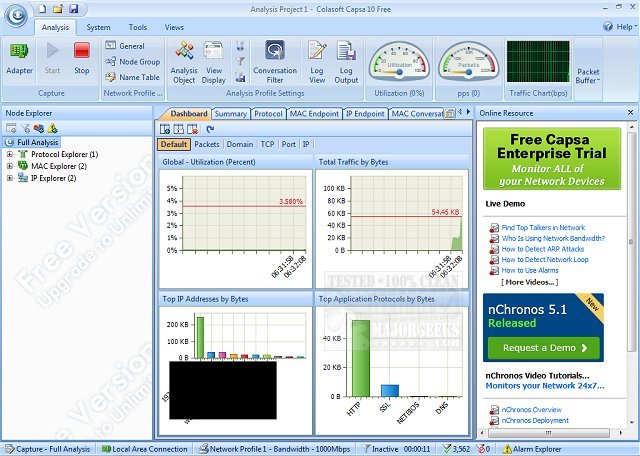This screenshot has height=456, width=640.
Task: Select the TCP dashboard sub-tab
Action: click(x=267, y=144)
